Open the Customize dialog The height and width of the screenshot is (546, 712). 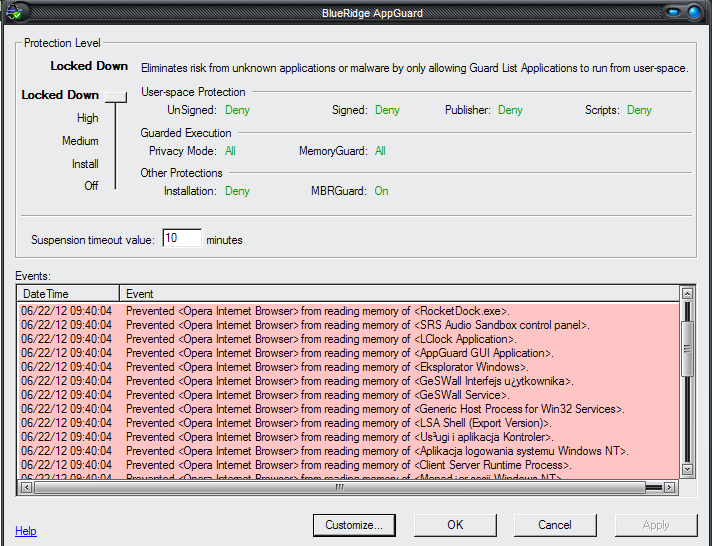[354, 525]
